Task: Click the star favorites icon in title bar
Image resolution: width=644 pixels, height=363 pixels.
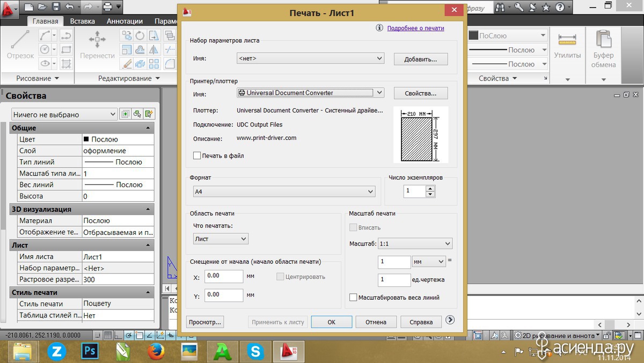Action: click(x=546, y=8)
